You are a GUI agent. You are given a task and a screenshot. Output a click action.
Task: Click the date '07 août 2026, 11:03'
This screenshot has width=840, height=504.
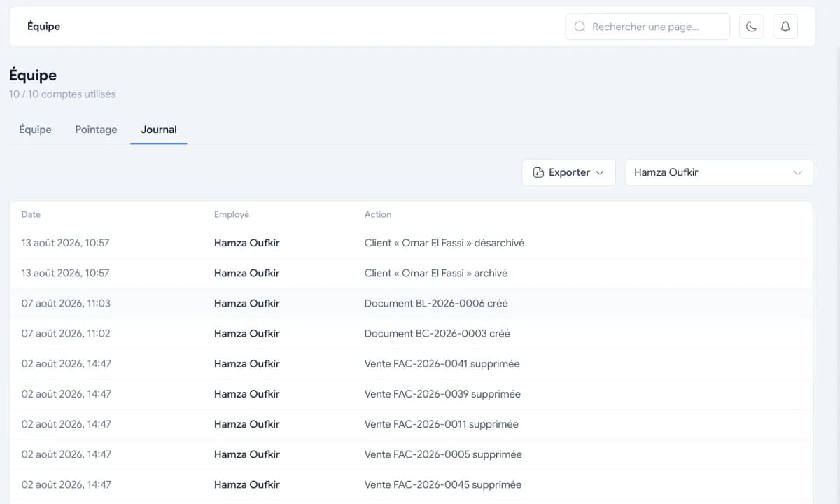tap(66, 303)
